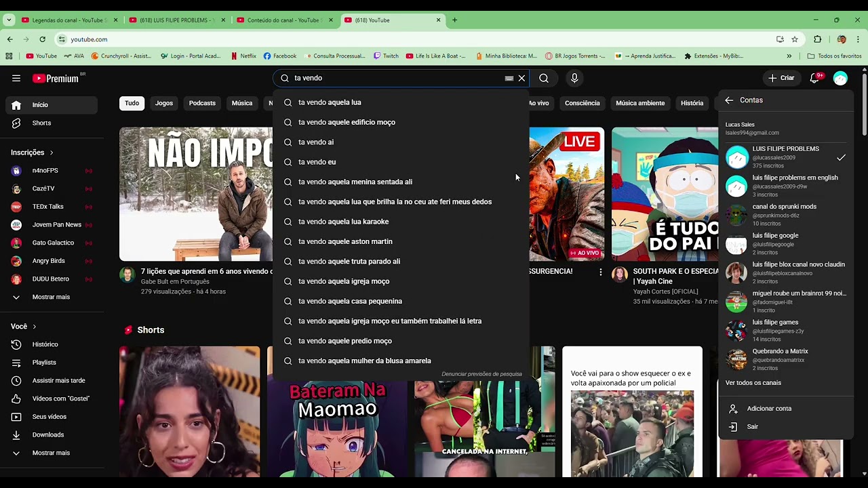Select the História filter chip
Screen dimensions: 868x488
pyautogui.click(x=692, y=103)
